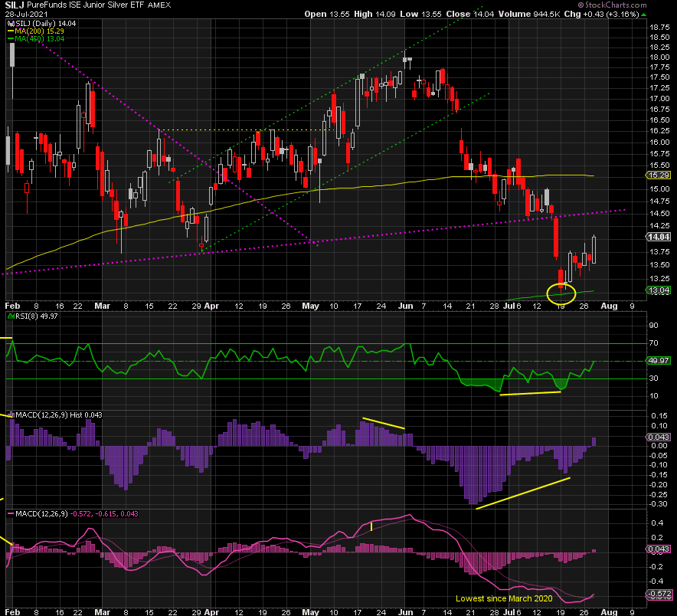Click the 'MACD(12,26,9) -0.572, -0.615, 0.043' label

[x=77, y=514]
